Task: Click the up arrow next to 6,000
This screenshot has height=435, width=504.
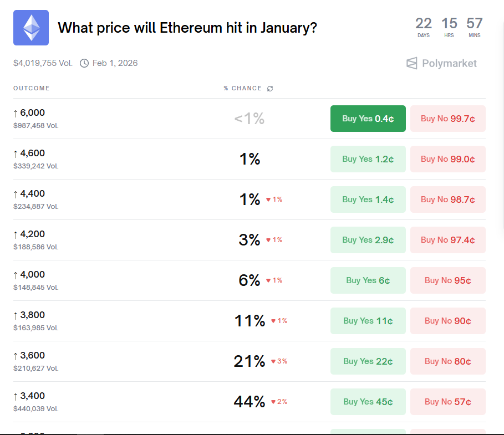Action: coord(16,113)
